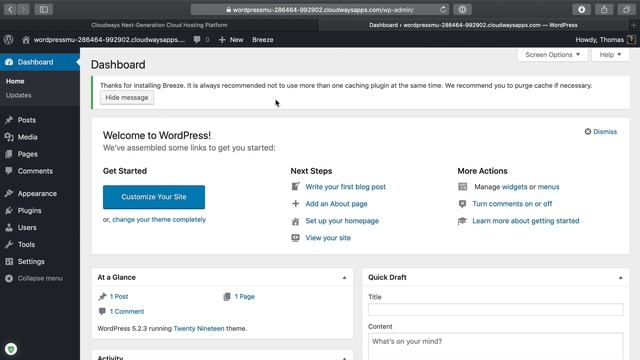Image resolution: width=640 pixels, height=360 pixels.
Task: Click Learn more about getting started link
Action: coord(526,221)
